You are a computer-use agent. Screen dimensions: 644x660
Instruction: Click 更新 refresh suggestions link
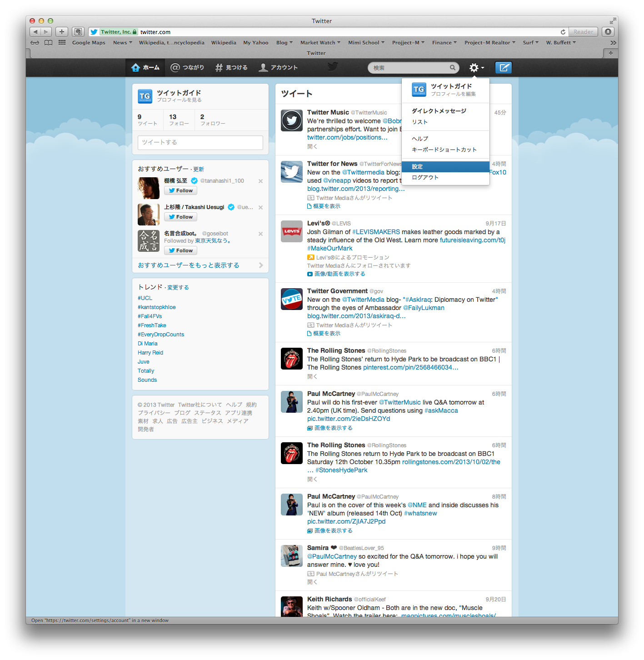199,169
